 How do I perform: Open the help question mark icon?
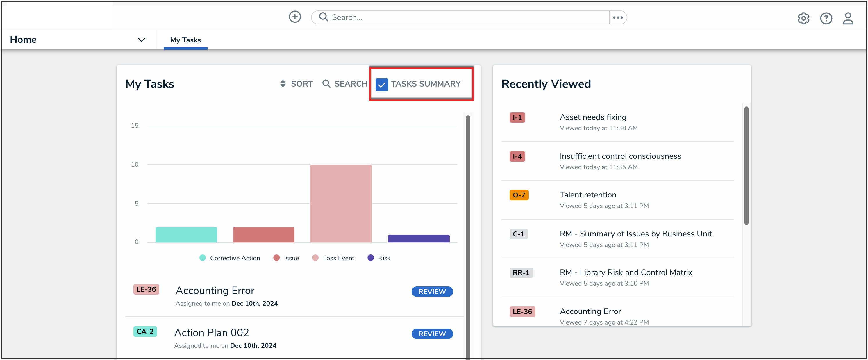(x=826, y=18)
